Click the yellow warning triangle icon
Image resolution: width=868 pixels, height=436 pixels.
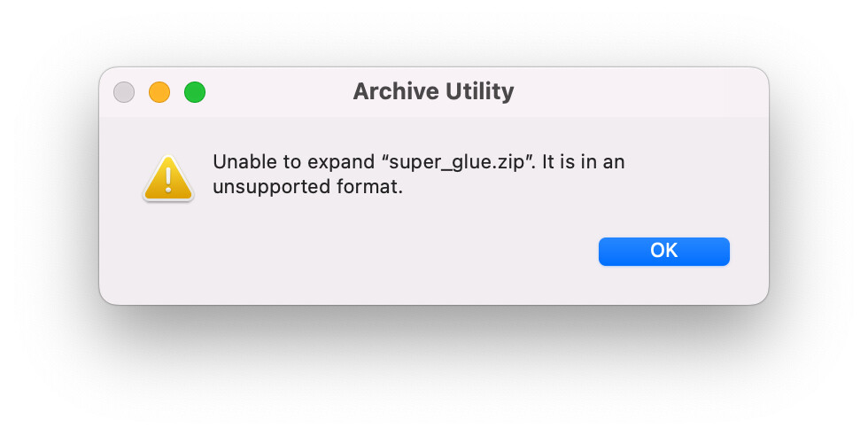click(x=168, y=178)
